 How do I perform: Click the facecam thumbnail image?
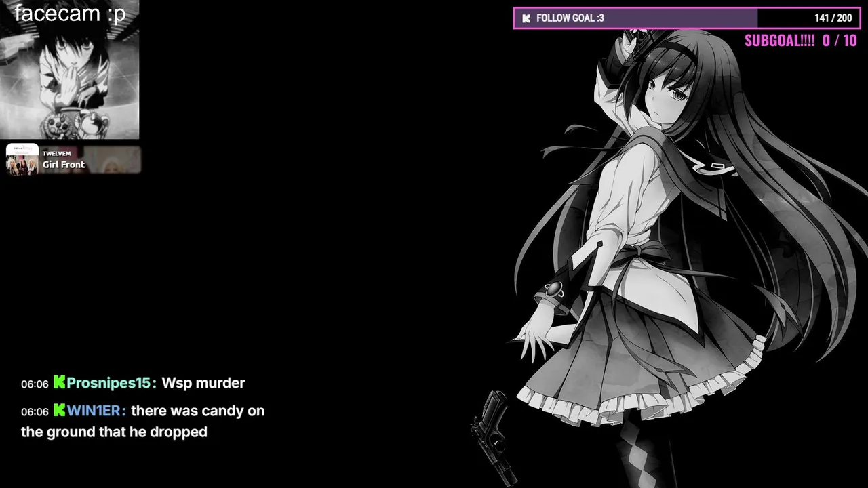(x=69, y=70)
